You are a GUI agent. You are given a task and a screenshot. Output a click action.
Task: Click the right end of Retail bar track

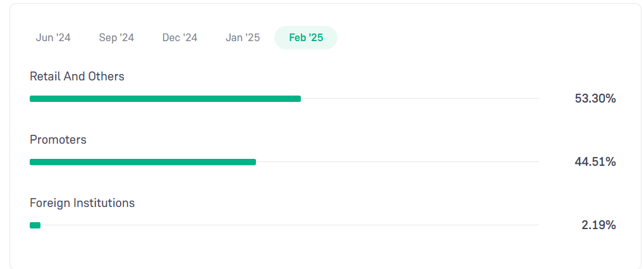537,99
